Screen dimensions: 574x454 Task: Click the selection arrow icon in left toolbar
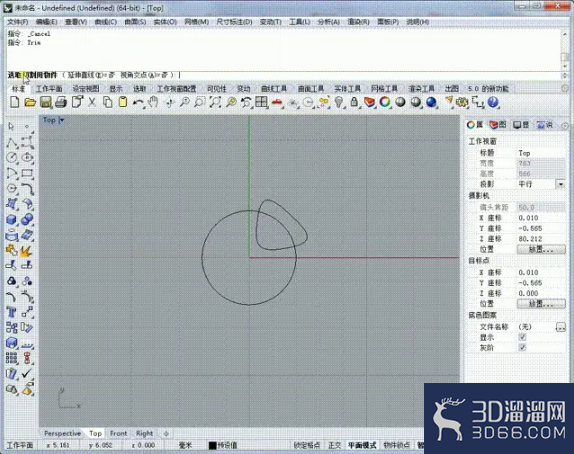tap(11, 126)
